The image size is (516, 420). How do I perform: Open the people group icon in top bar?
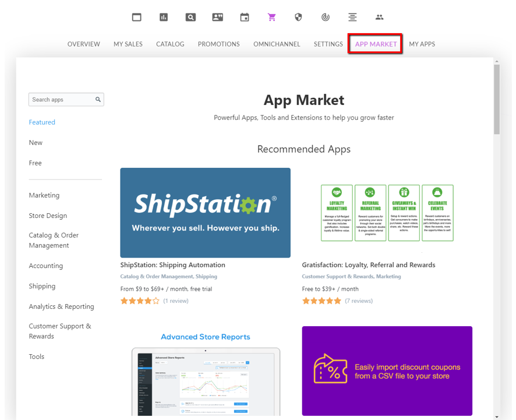pos(380,17)
